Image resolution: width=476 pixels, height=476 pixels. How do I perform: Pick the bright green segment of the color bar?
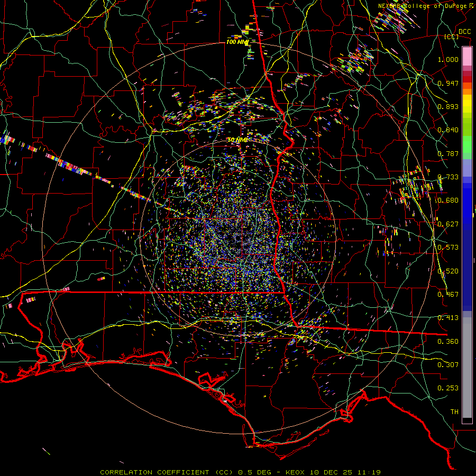point(467,144)
